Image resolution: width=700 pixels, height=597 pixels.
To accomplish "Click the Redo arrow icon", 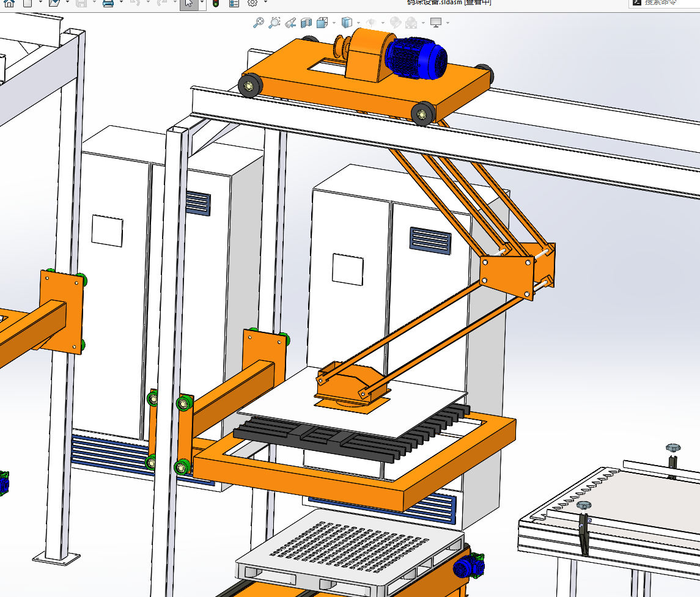I will (161, 2).
